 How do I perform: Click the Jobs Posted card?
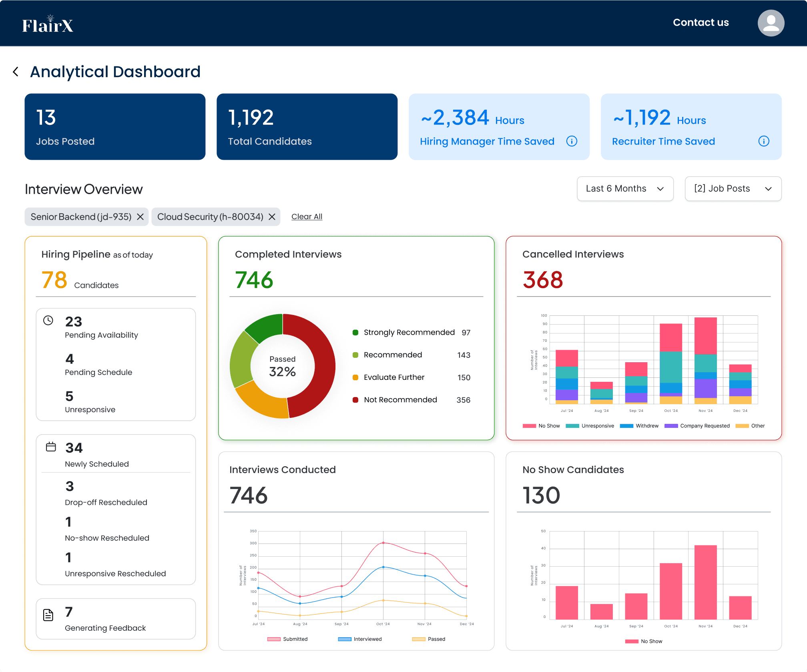(x=115, y=127)
